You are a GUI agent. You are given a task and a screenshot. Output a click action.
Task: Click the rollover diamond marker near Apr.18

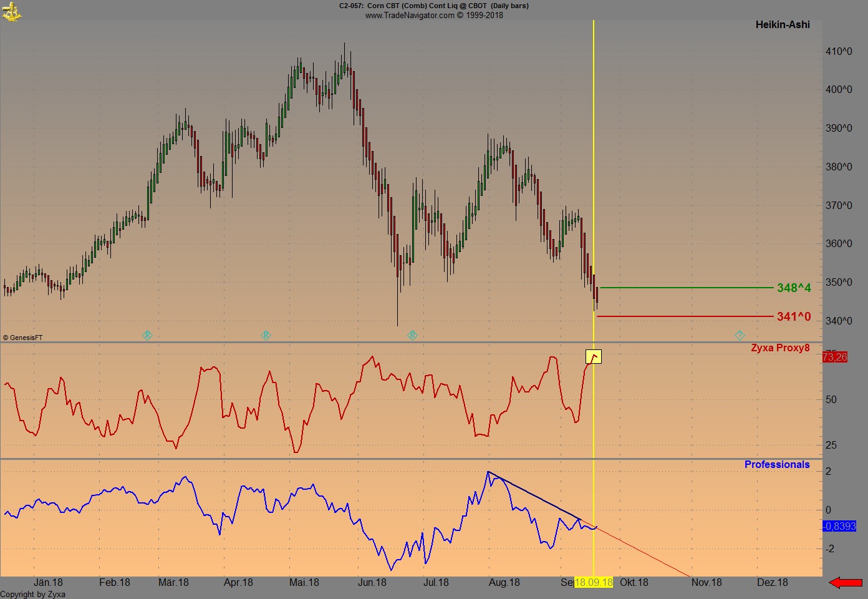click(x=266, y=335)
